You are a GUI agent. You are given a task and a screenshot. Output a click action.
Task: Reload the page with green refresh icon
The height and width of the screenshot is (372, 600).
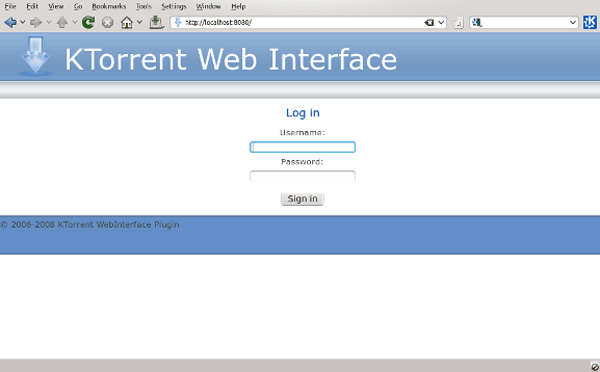coord(88,22)
